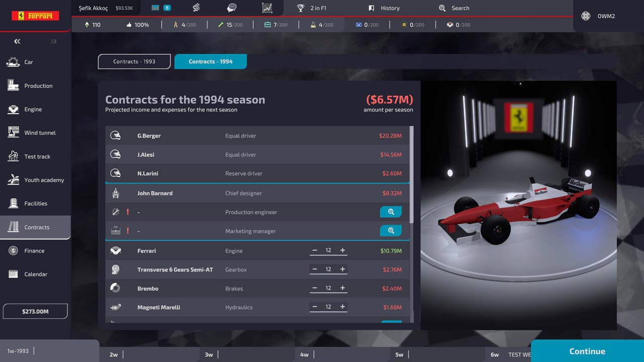Search for a Production engineer
The width and height of the screenshot is (644, 362).
390,212
